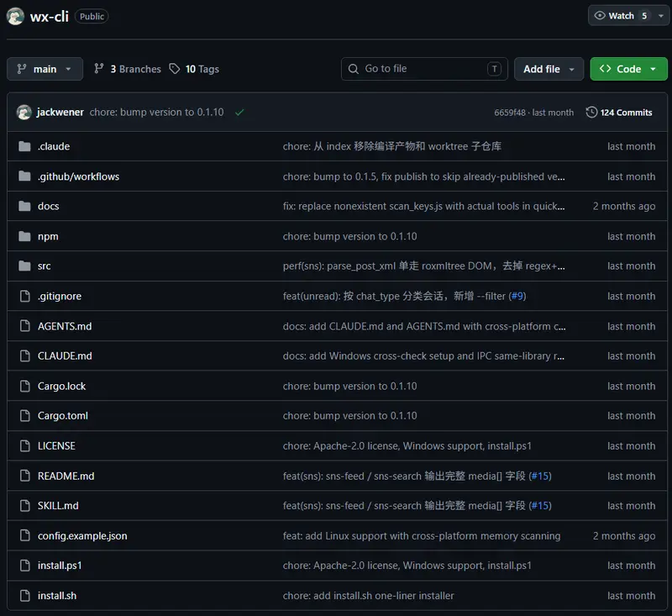This screenshot has width=672, height=616.
Task: Open the npm folder
Action: point(48,236)
